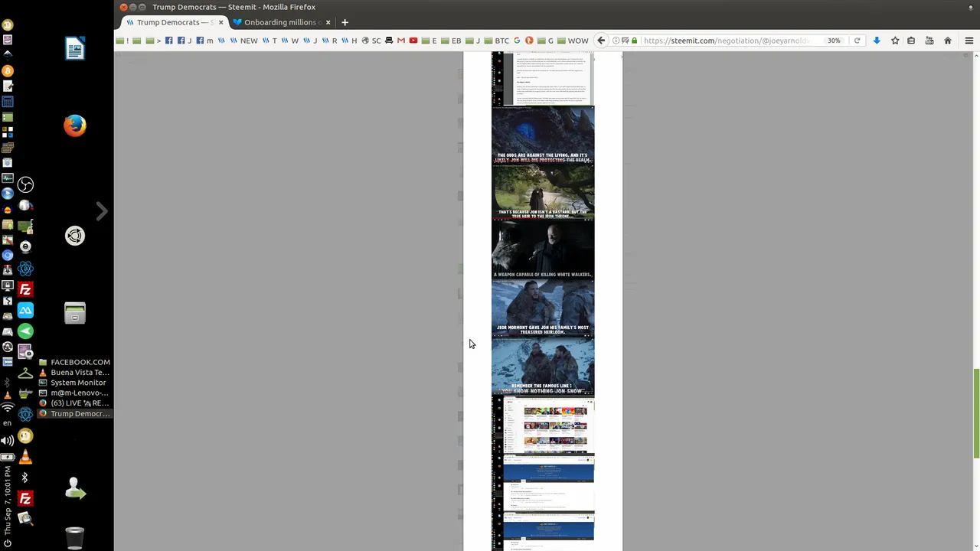Open the SC bookmark
Screen dimensions: 980x551
(x=371, y=41)
